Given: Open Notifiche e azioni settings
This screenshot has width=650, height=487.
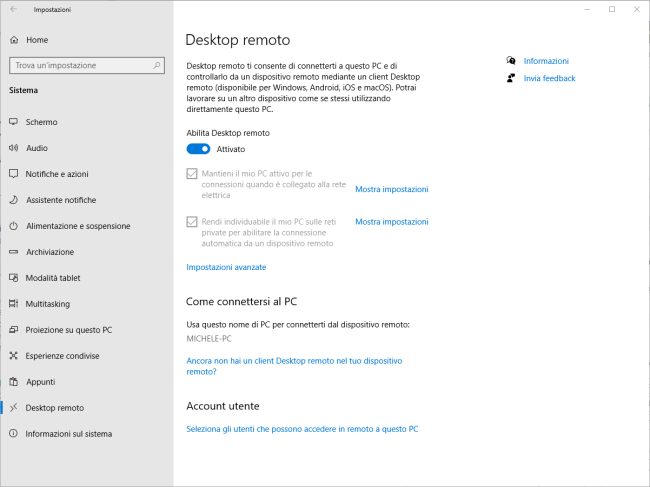Looking at the screenshot, I should (x=87, y=174).
